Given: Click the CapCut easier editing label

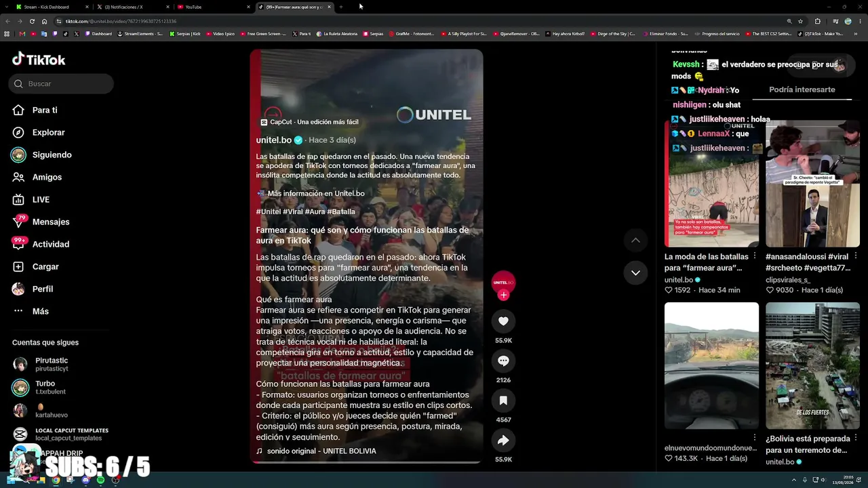Looking at the screenshot, I should pos(309,122).
